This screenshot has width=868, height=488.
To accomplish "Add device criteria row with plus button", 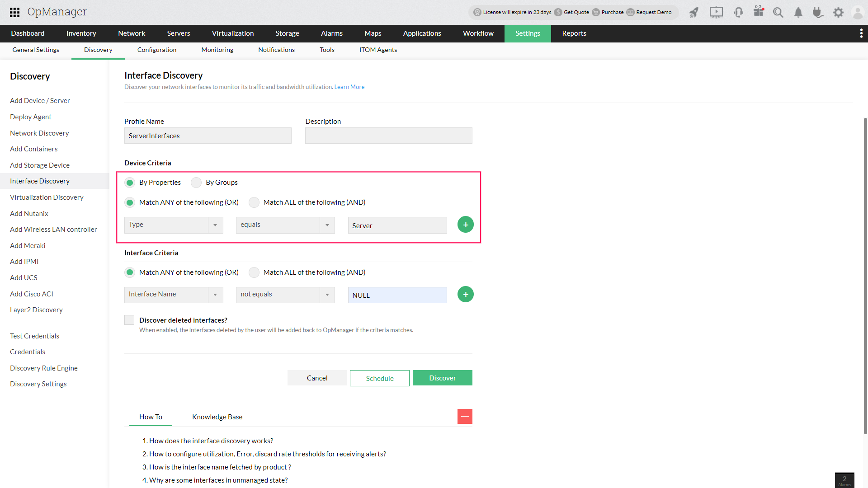I will click(465, 225).
